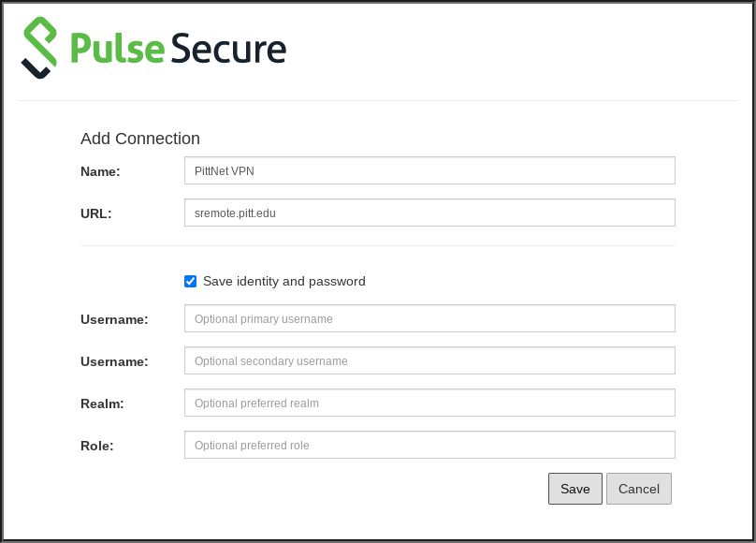Click the first Username: label
This screenshot has width=756, height=543.
[114, 319]
